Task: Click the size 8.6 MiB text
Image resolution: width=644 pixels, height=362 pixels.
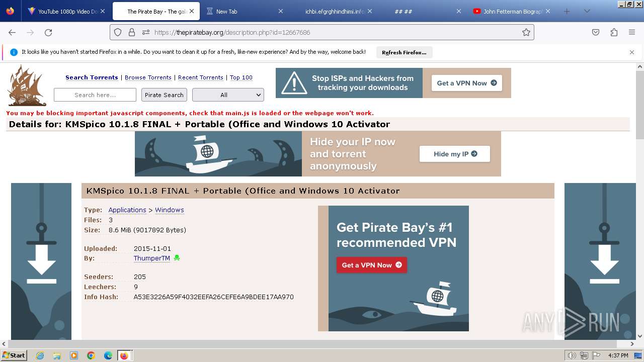Action: 147,230
